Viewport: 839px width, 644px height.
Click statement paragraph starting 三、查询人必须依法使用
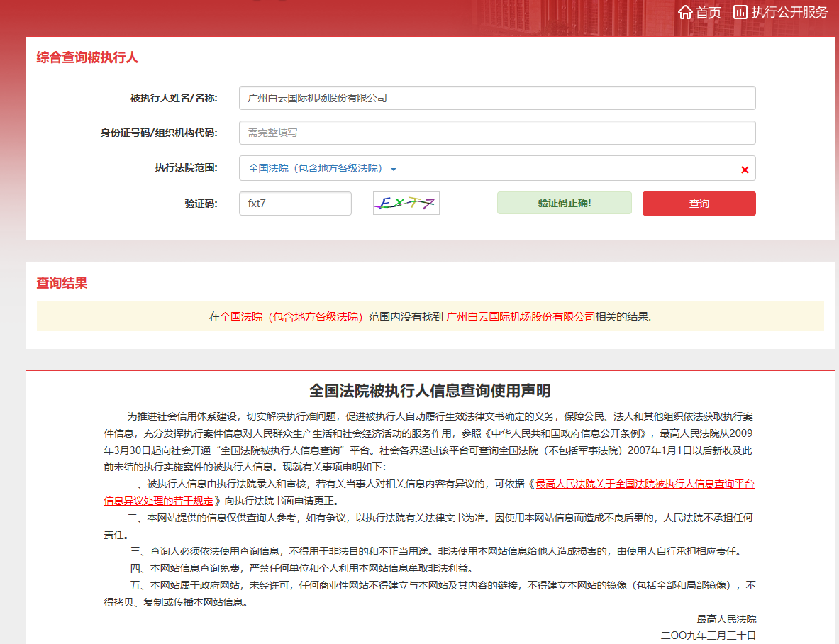[436, 552]
